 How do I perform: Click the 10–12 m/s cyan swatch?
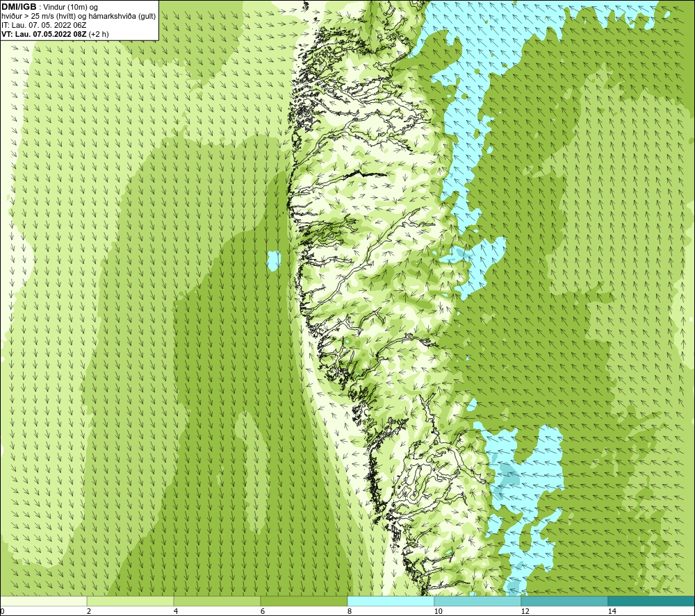(478, 601)
